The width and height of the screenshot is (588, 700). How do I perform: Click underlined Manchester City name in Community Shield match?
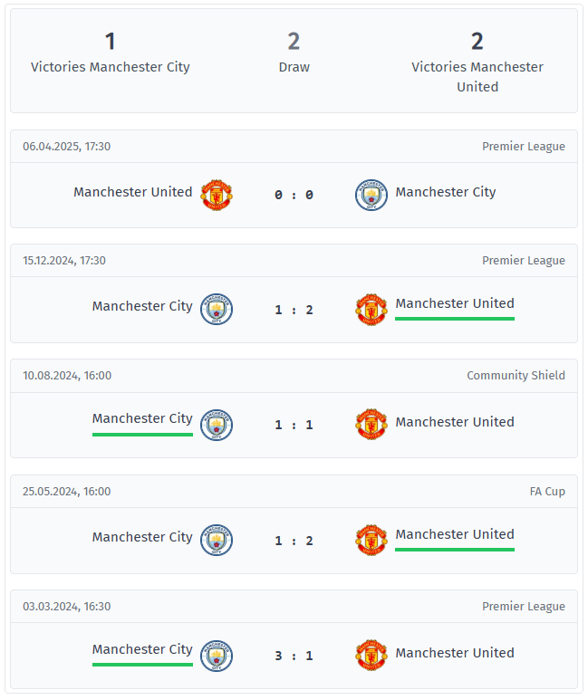(142, 418)
